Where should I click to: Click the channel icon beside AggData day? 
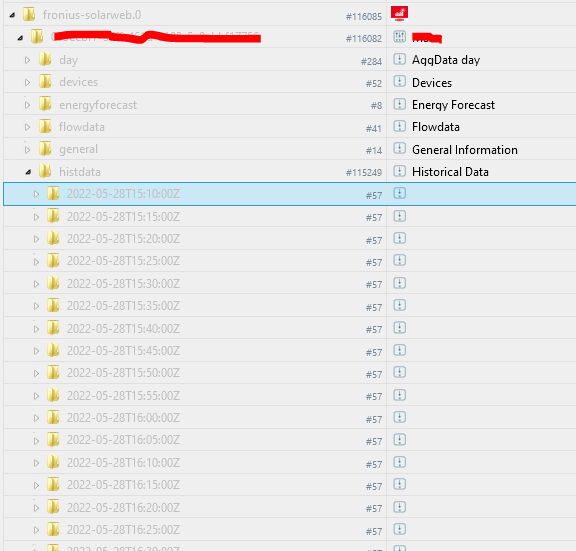400,59
